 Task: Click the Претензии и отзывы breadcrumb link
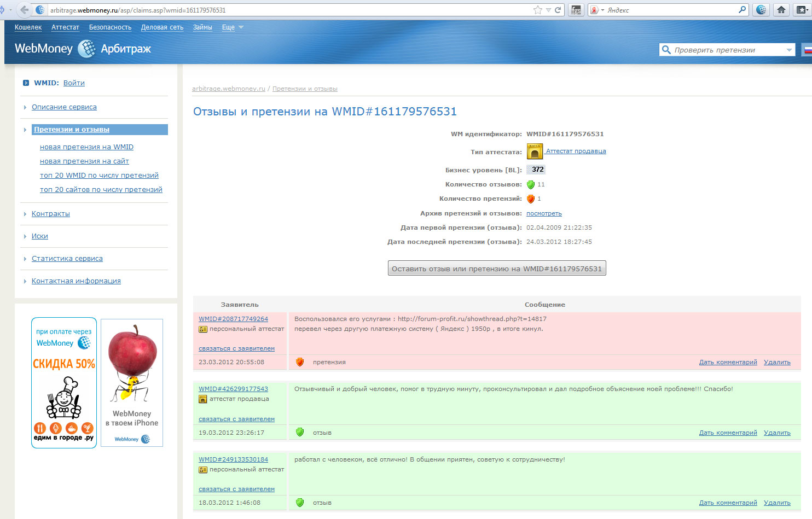tap(305, 89)
